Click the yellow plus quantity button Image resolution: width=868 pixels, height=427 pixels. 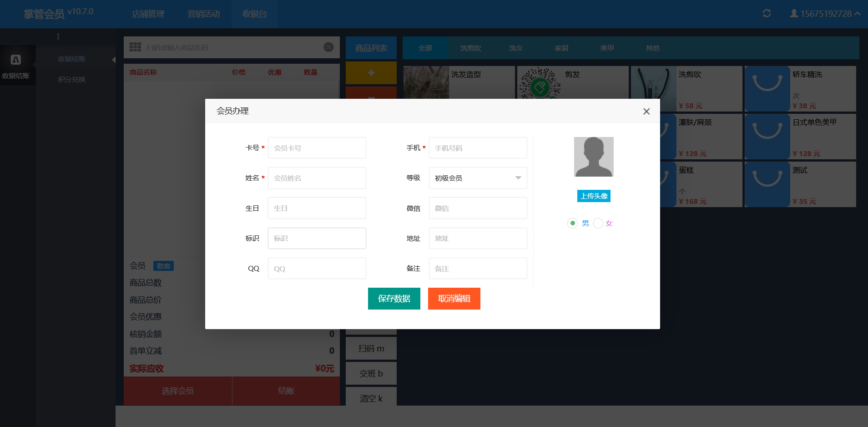371,73
